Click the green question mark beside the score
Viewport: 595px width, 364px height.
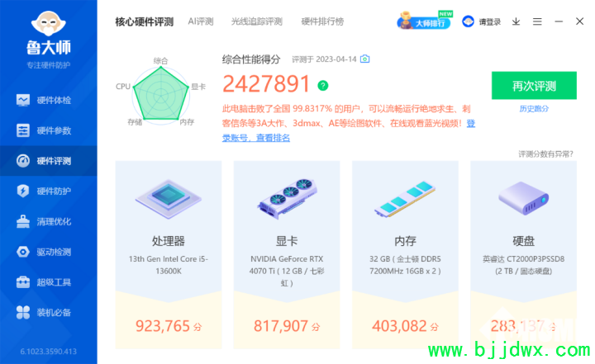coord(323,86)
